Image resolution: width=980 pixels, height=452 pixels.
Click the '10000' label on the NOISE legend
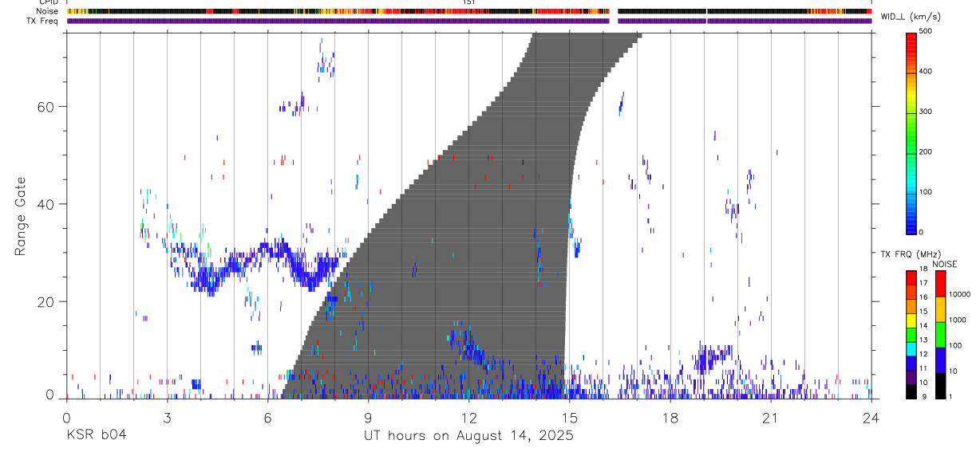pos(958,294)
